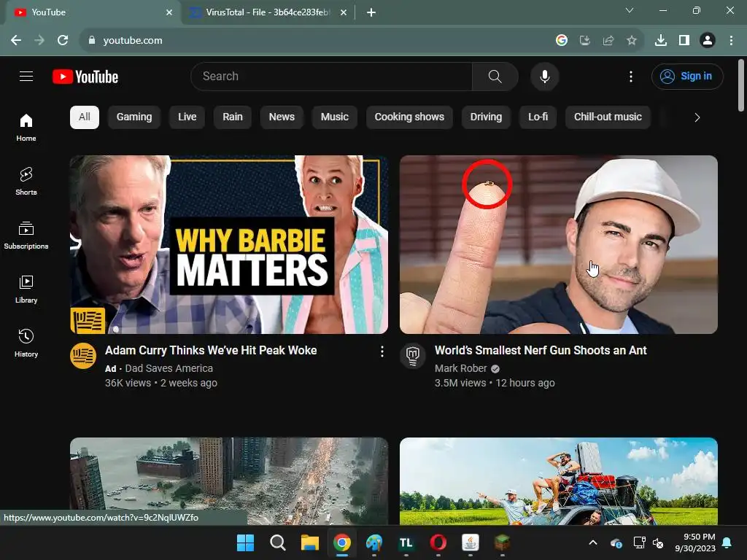Select the Rain filter chip
Viewport: 747px width, 560px height.
pos(233,117)
